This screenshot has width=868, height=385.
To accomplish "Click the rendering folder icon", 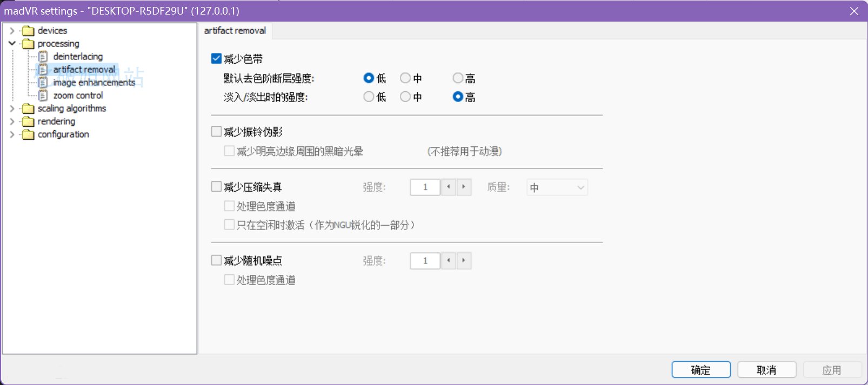I will point(28,121).
